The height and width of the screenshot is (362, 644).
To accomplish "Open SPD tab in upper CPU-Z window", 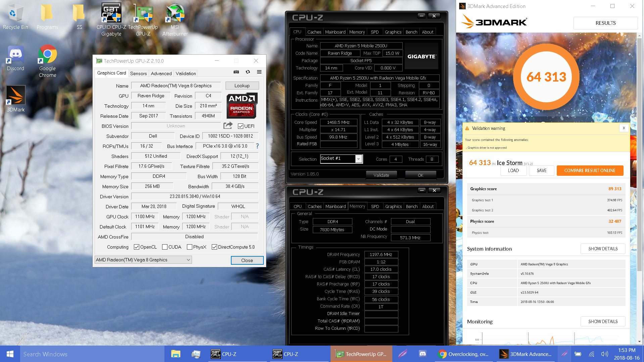I will [375, 32].
